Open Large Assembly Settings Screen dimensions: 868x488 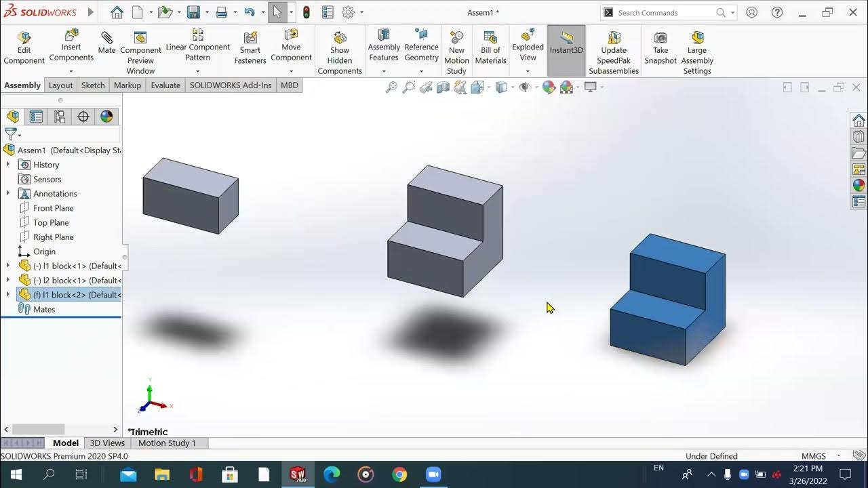point(697,53)
